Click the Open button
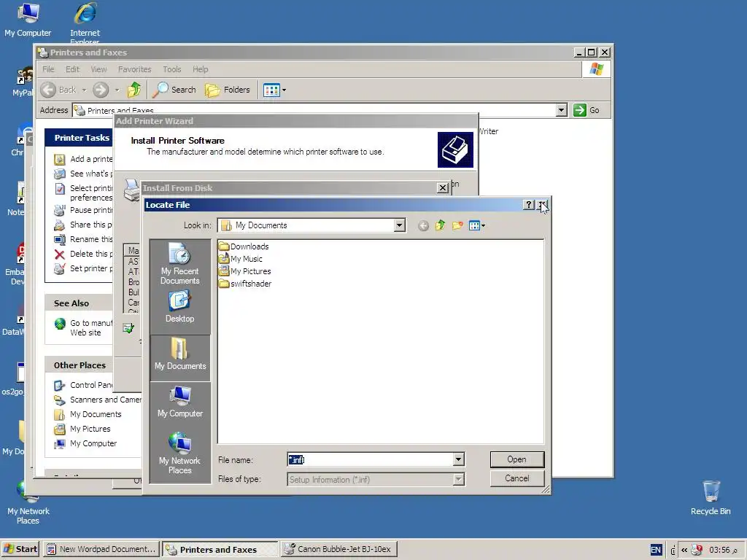This screenshot has width=747, height=560. (517, 459)
